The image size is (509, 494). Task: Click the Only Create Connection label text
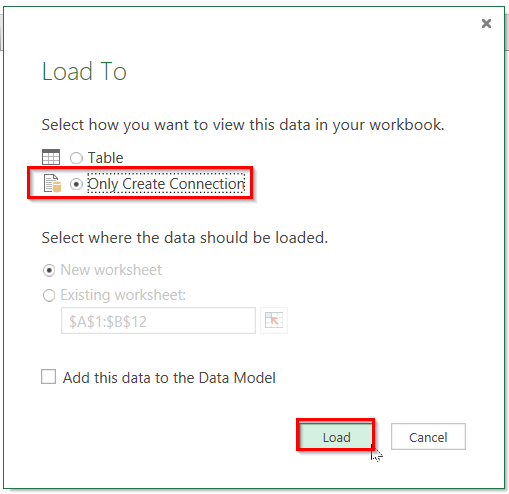(x=166, y=184)
